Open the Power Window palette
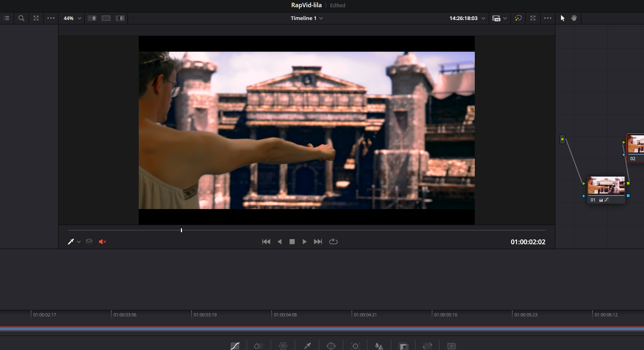 (331, 346)
